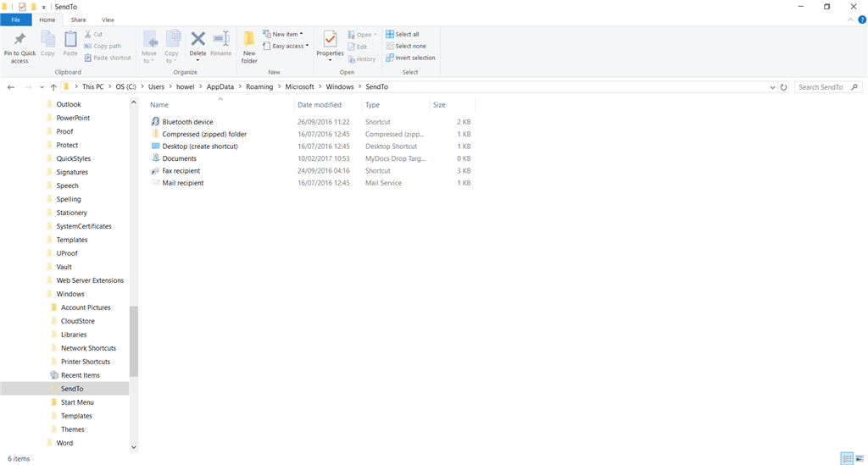Click Select all in ribbon
This screenshot has width=868, height=465.
[x=403, y=34]
